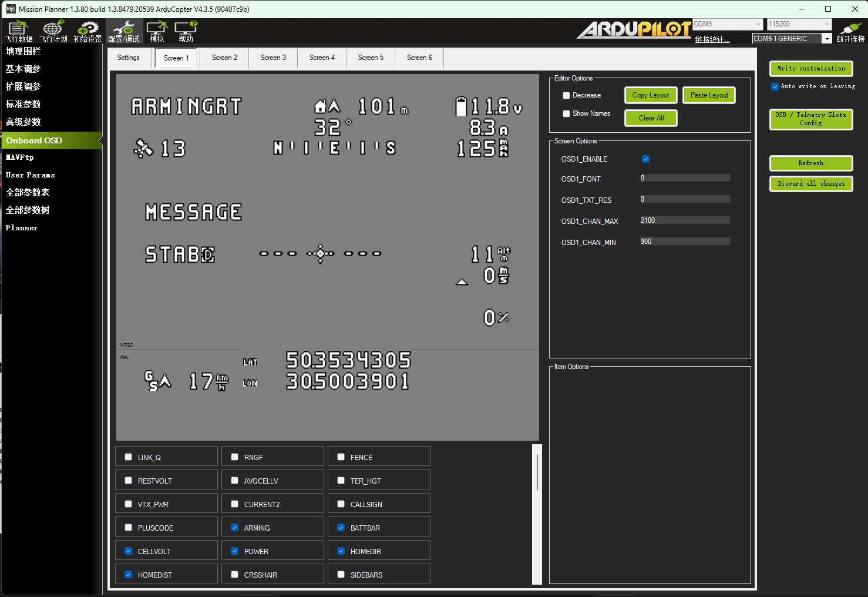
Task: Open the flight plan (飞行计划) globe icon
Action: (53, 31)
